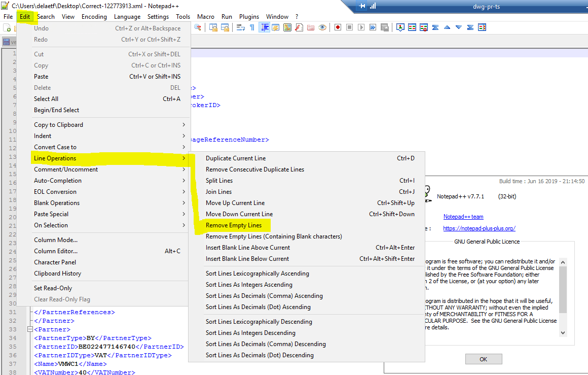Open Folder as Workspace icon
588x375 pixels.
(311, 27)
